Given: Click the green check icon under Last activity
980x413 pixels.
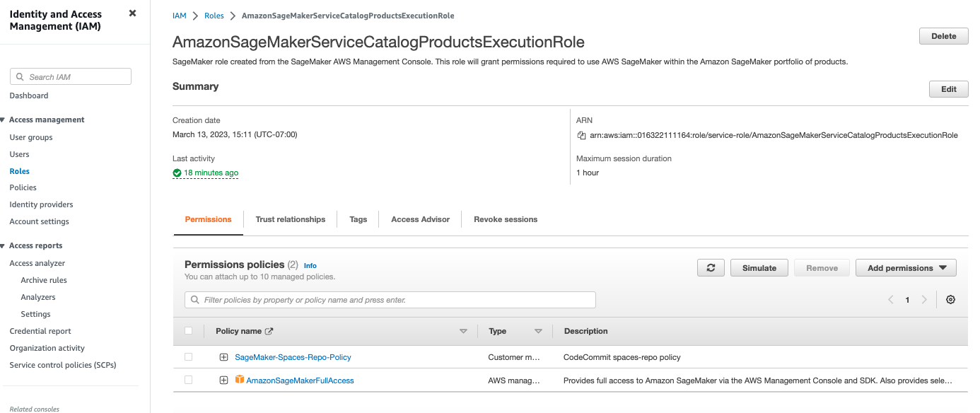Looking at the screenshot, I should point(177,173).
